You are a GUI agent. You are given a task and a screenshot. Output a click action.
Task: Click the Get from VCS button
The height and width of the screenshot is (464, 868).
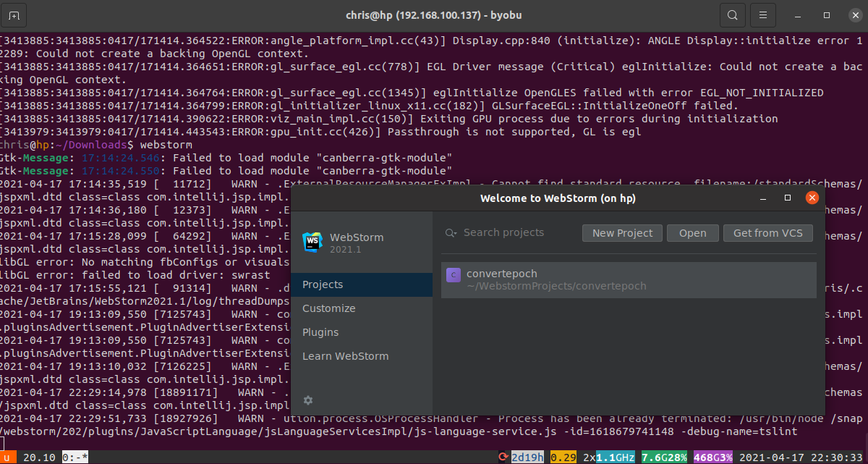coord(767,232)
